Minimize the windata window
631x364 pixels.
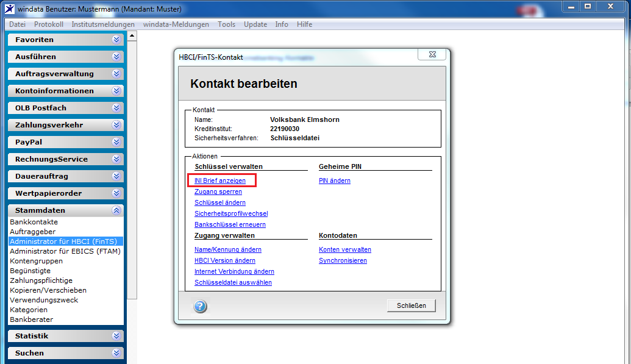(571, 7)
